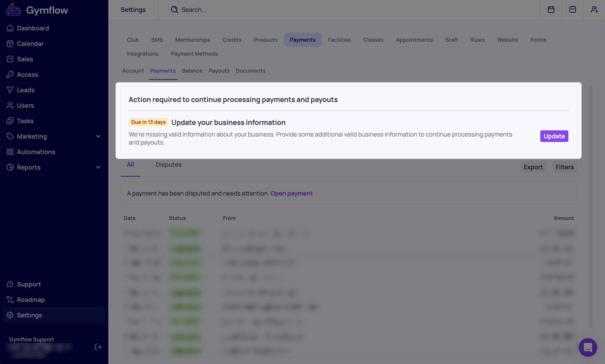Open the Calendar sidebar icon
Image resolution: width=605 pixels, height=364 pixels.
pyautogui.click(x=10, y=44)
